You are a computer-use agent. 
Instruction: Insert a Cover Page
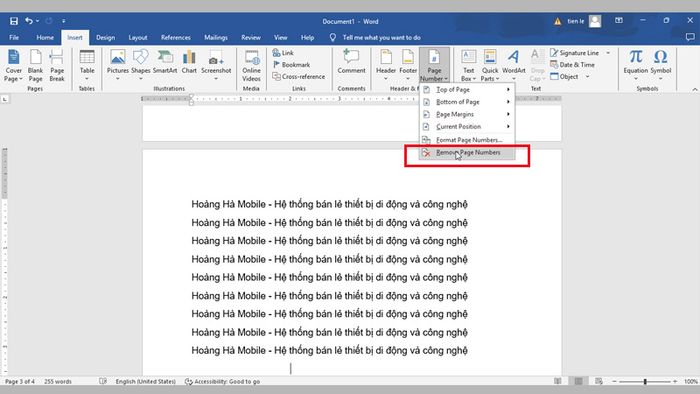click(13, 66)
